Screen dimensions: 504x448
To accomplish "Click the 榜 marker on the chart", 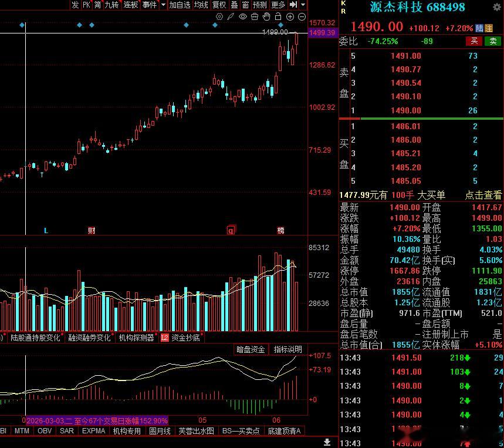I will click(x=280, y=230).
